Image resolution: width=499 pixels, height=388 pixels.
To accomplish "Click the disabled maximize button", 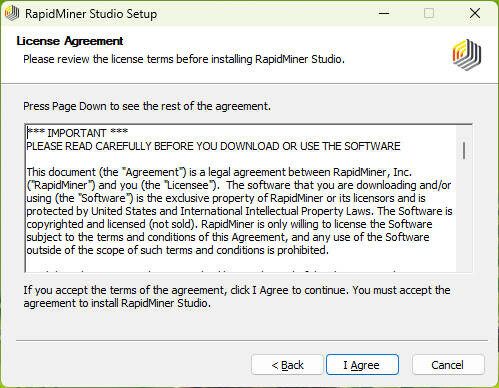I will (x=429, y=13).
